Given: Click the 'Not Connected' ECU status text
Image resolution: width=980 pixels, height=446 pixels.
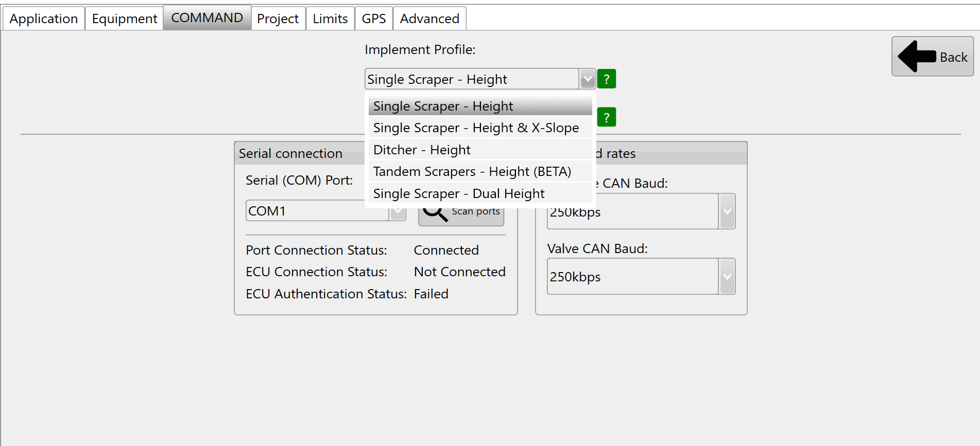Looking at the screenshot, I should tap(460, 272).
